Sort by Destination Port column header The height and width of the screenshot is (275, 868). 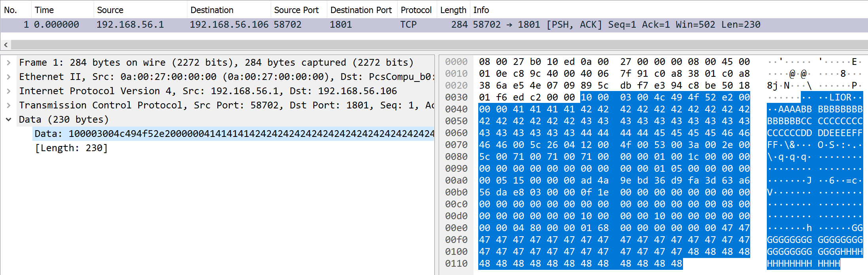361,10
